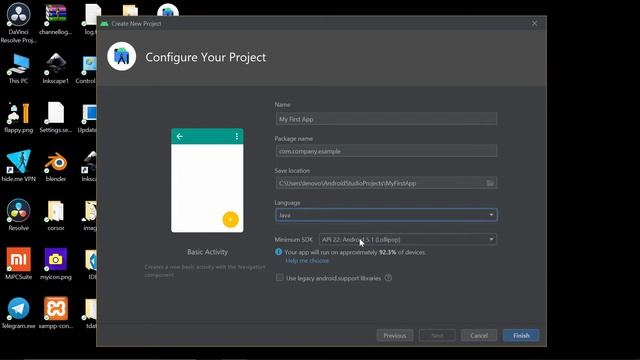
Task: Open the channellog archive desktop icon
Action: [56, 20]
